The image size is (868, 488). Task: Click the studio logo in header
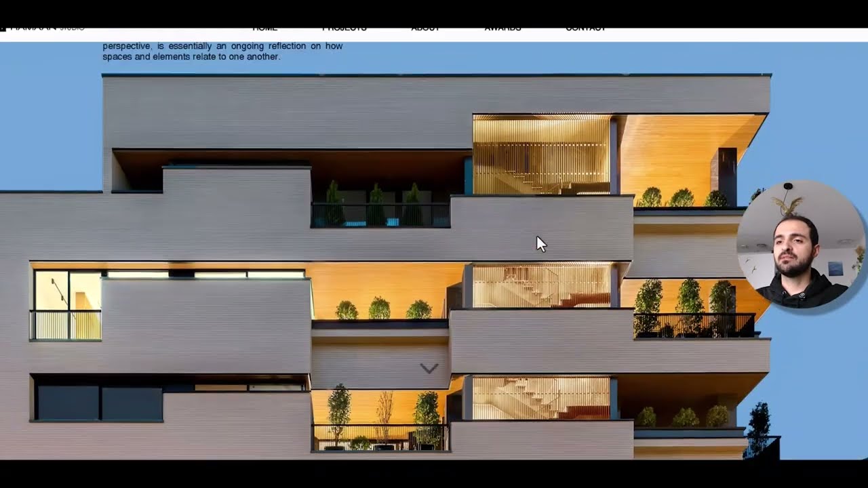(43, 29)
